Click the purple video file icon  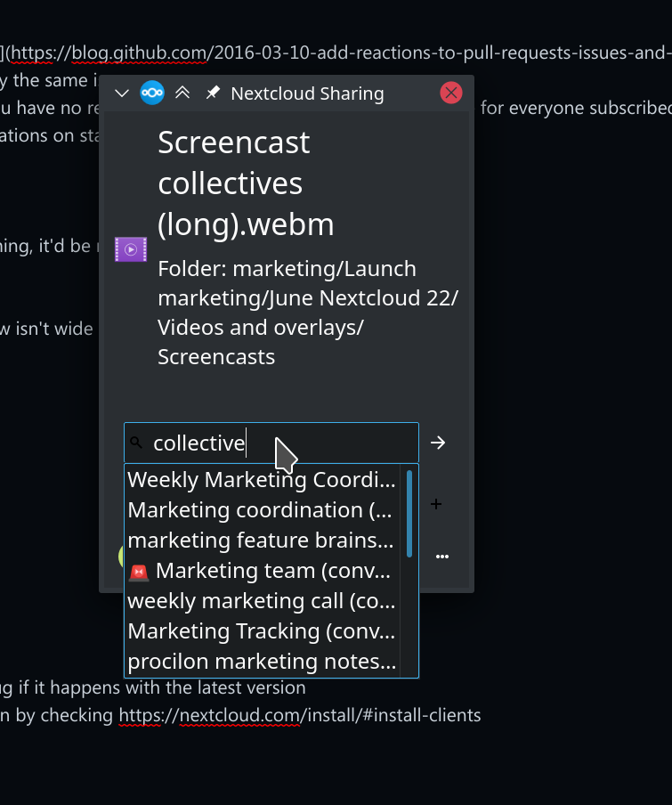131,249
